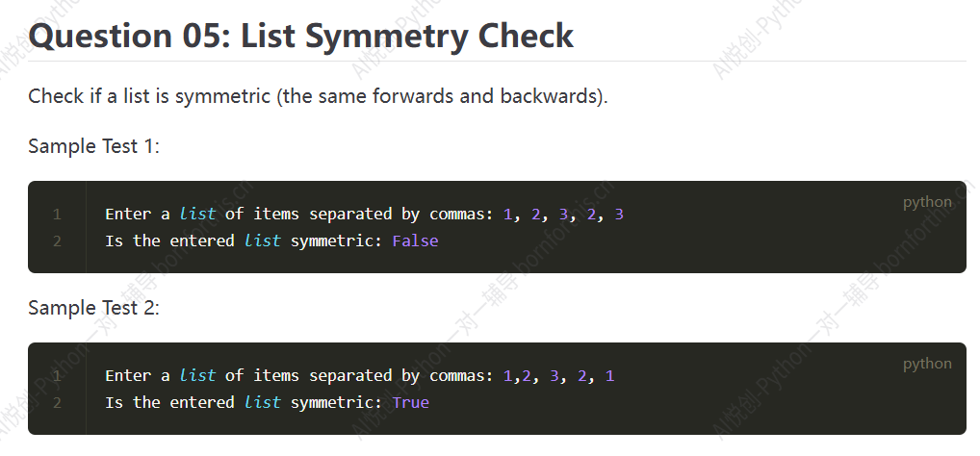Click the input values 1,2, 3, 2, 1
This screenshot has height=456, width=980.
pyautogui.click(x=558, y=376)
